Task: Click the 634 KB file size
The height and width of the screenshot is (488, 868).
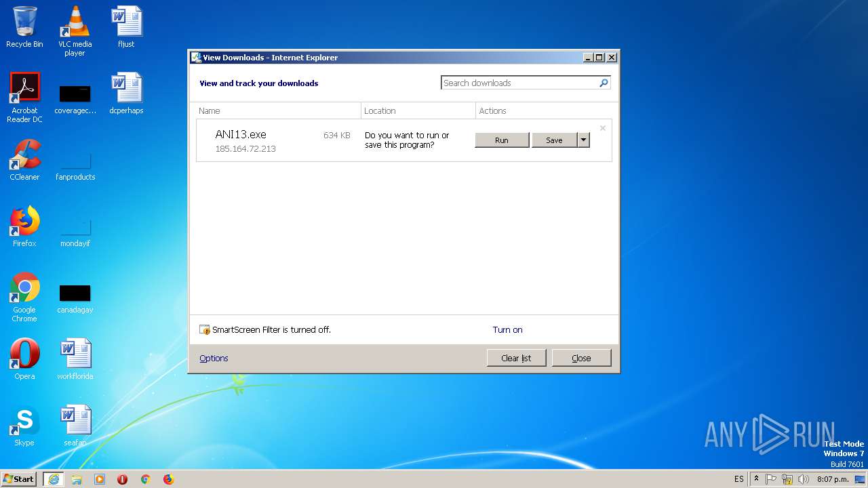Action: click(x=337, y=136)
